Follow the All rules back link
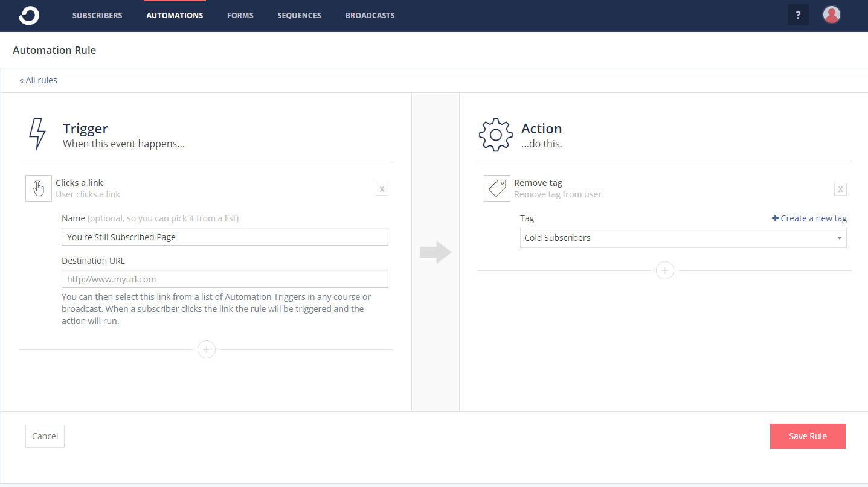Screen dimensions: 868x487 (x=38, y=80)
